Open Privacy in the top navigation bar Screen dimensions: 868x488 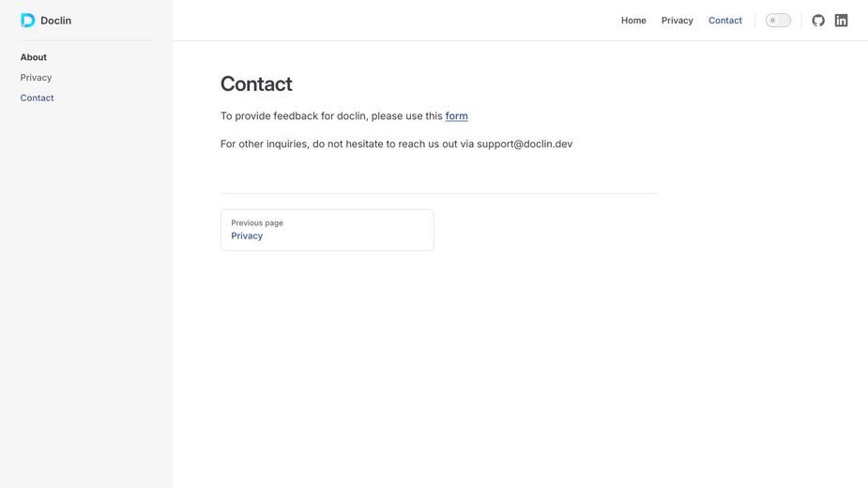pos(677,21)
